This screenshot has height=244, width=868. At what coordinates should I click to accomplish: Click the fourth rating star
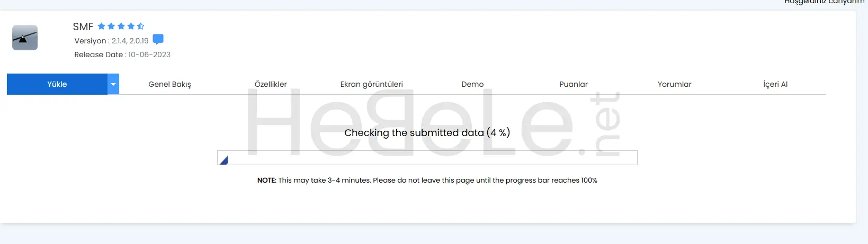(x=131, y=26)
